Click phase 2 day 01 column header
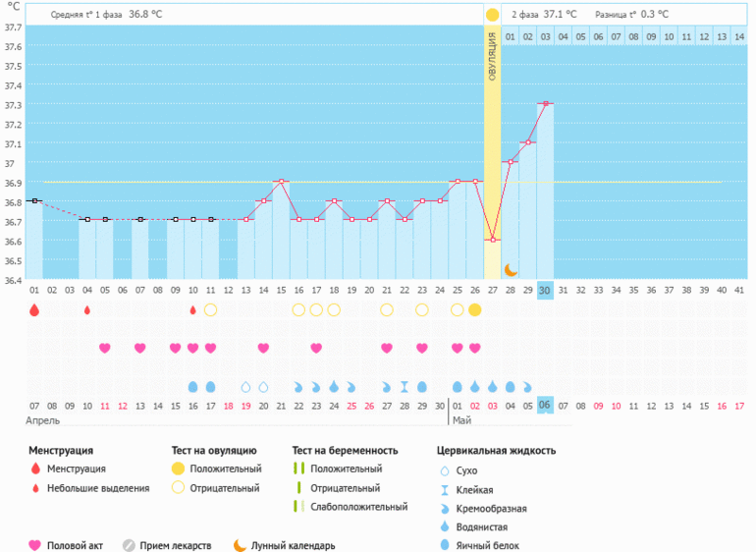 tap(511, 36)
